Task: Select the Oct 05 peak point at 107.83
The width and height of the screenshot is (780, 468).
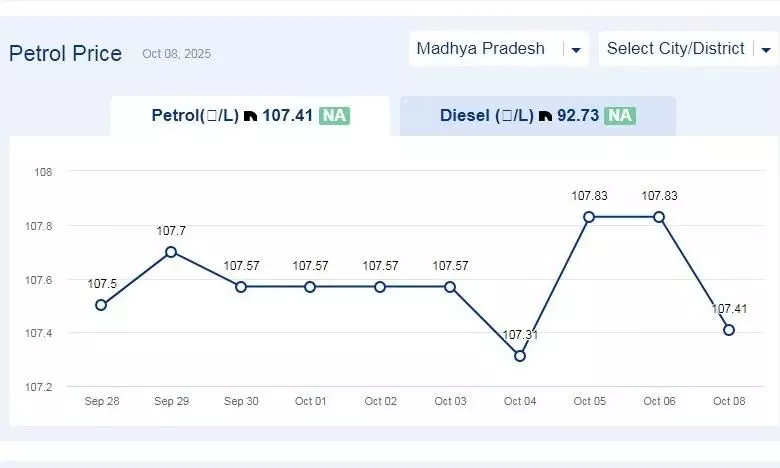Action: click(589, 217)
